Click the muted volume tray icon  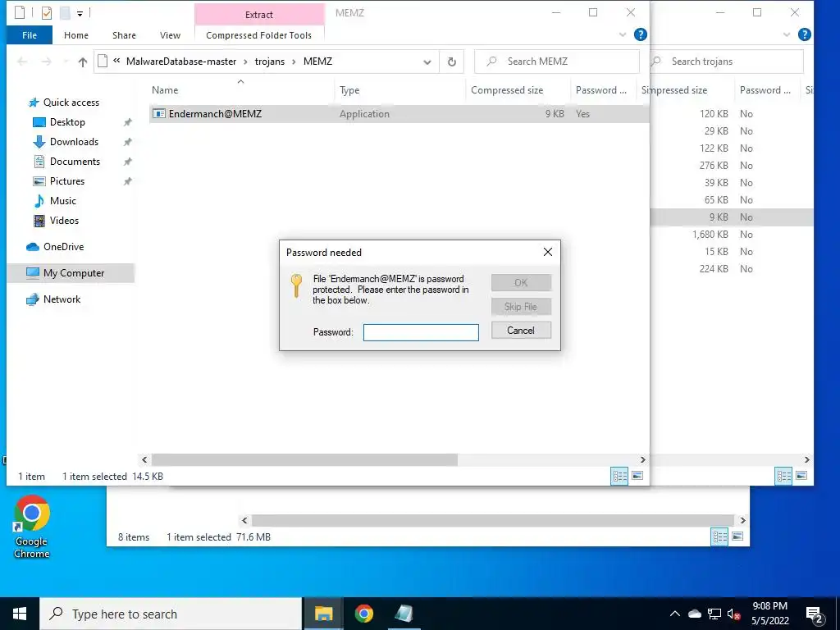733,614
